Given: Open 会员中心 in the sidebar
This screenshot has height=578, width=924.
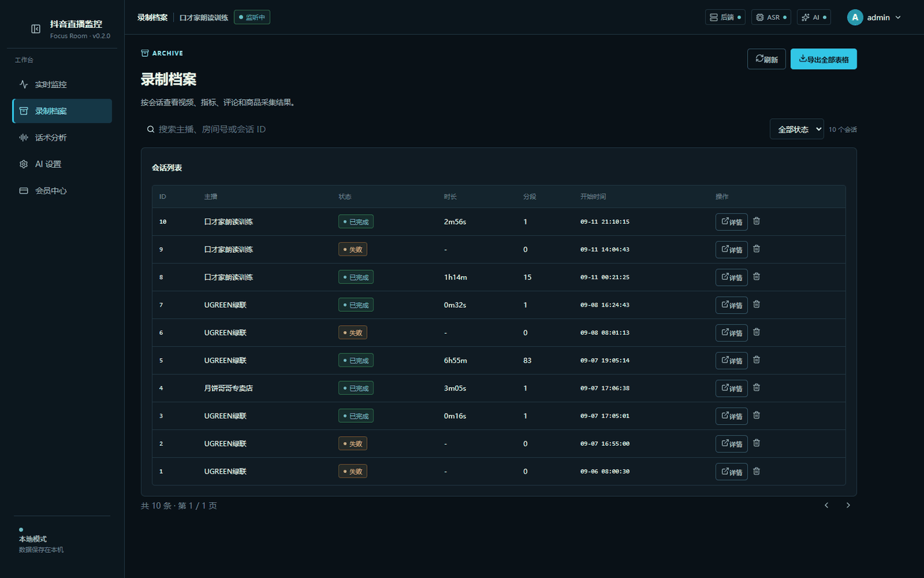Looking at the screenshot, I should click(x=62, y=190).
